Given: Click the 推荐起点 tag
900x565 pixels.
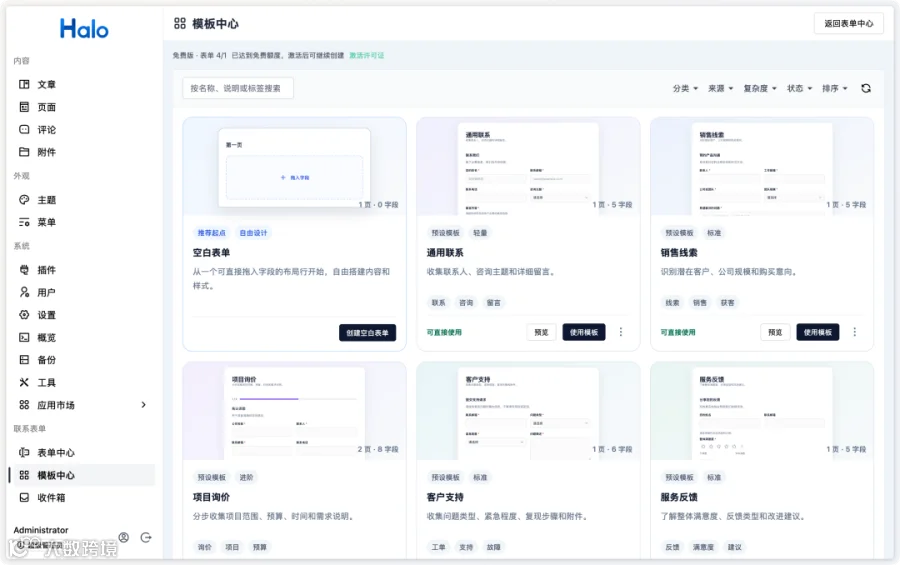Looking at the screenshot, I should (212, 233).
